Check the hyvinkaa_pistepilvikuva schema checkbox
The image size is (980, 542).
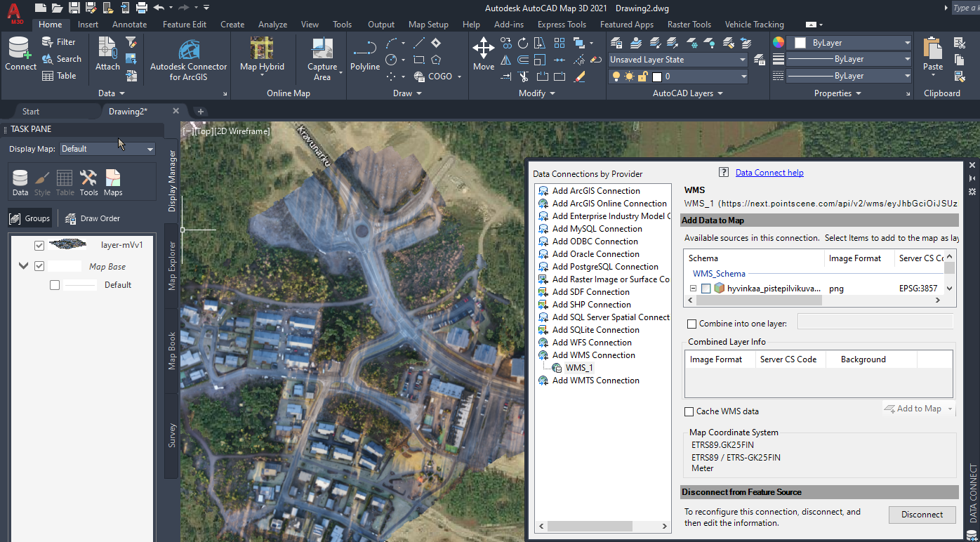[706, 289]
